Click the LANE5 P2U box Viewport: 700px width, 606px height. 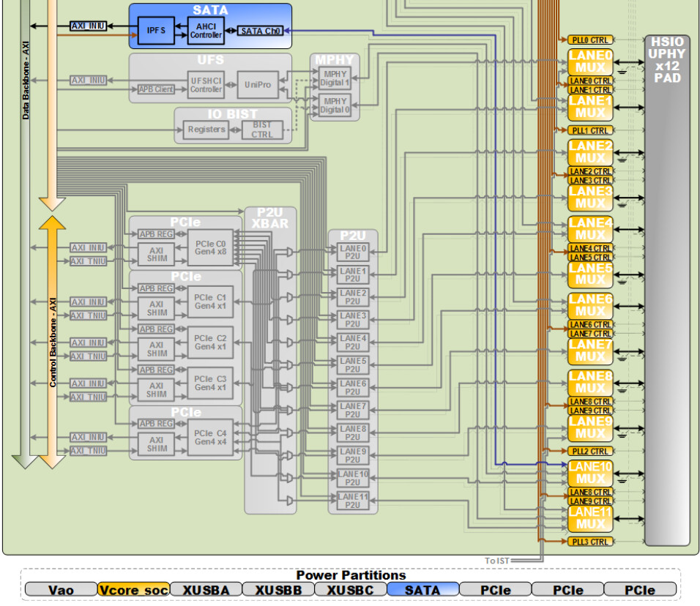point(353,365)
